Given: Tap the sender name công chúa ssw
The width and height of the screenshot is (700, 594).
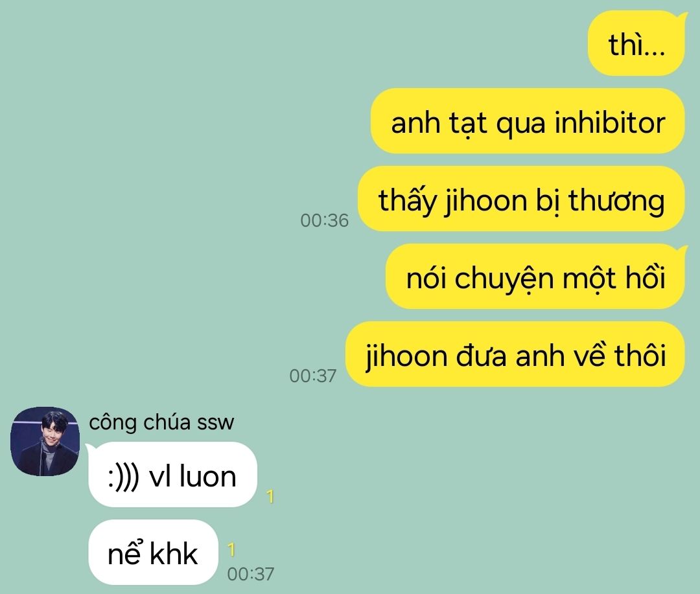Looking at the screenshot, I should pyautogui.click(x=161, y=422).
